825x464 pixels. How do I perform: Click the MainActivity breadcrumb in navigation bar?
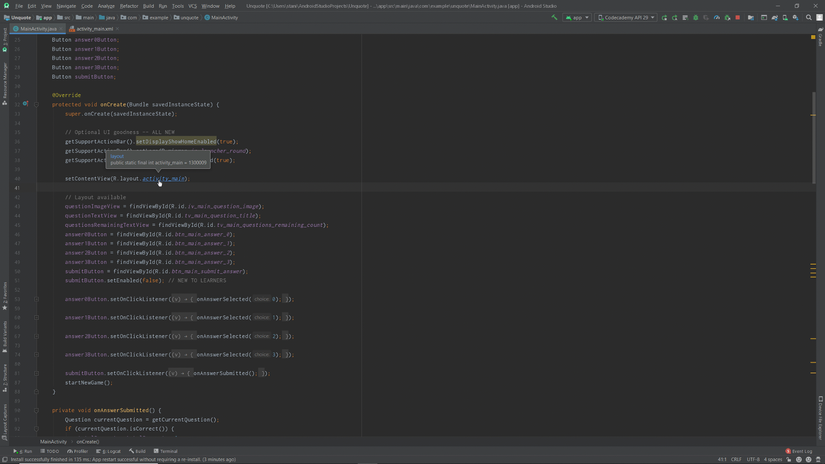point(221,17)
